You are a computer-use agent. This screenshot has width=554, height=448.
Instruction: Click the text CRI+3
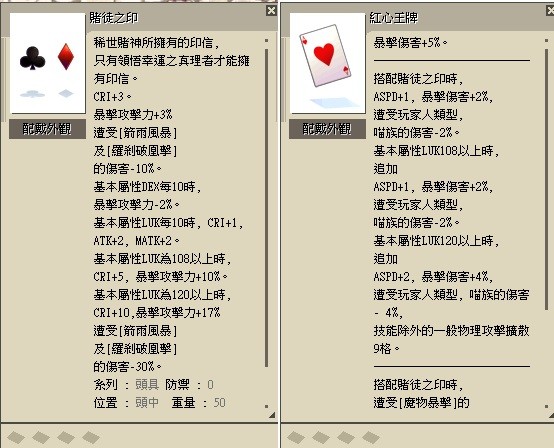point(112,96)
